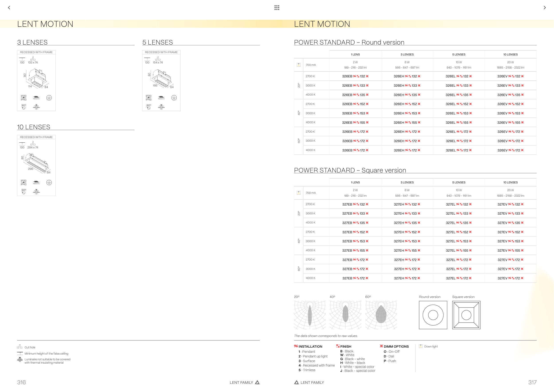This screenshot has height=392, width=554.
Task: Click the Square version diagram
Action: 466,315
